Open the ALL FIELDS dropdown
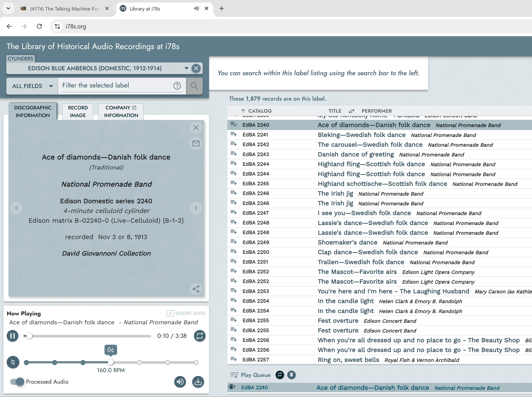This screenshot has width=532, height=397. [32, 86]
